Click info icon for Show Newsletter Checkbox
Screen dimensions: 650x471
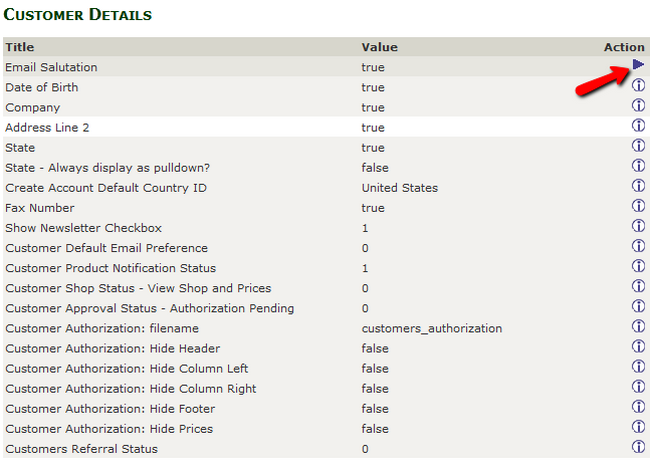[x=638, y=226]
